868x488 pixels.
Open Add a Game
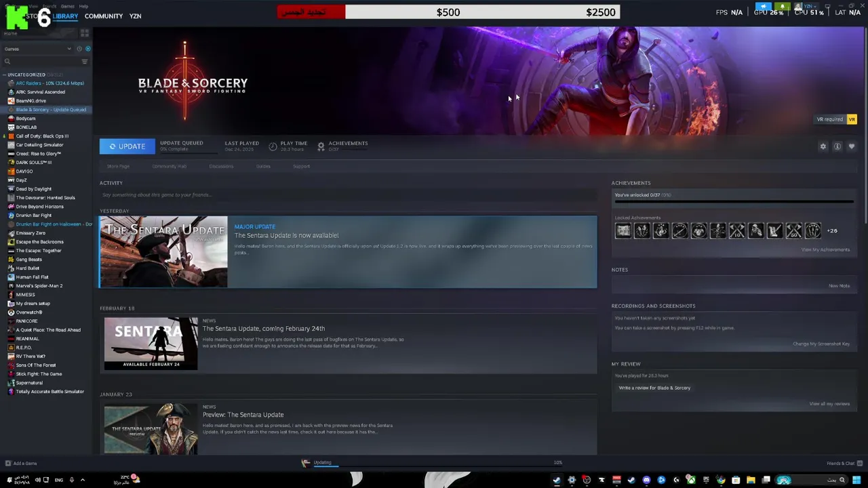20,464
